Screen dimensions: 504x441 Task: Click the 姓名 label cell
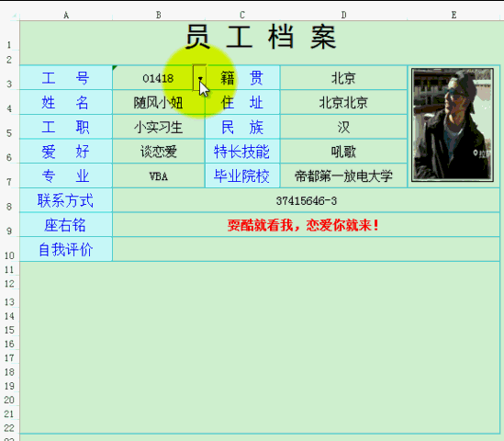pyautogui.click(x=66, y=102)
